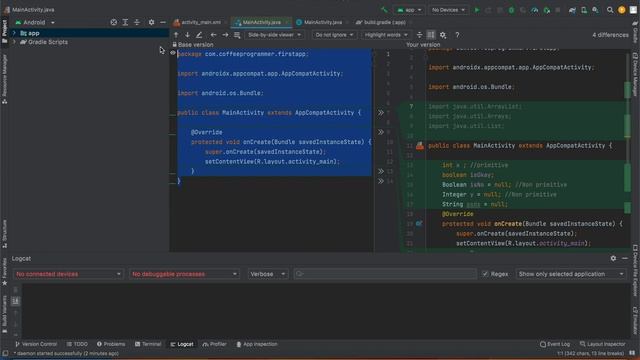Toggle the Regex checkbox
The image size is (640, 360).
point(485,274)
